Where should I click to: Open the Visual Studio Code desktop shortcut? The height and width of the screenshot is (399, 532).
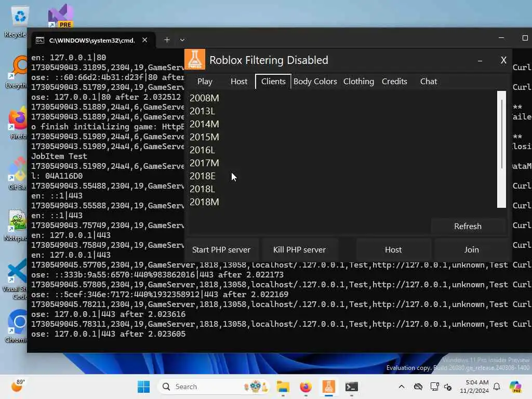[15, 279]
